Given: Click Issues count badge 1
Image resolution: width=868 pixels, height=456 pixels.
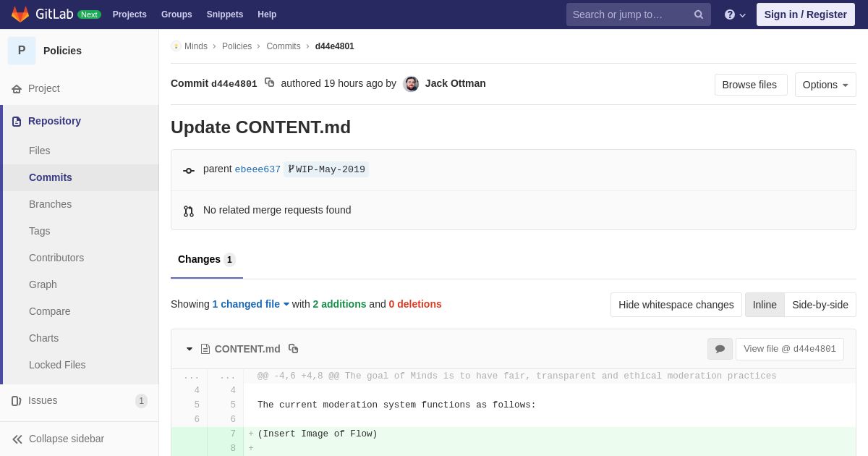Looking at the screenshot, I should click(x=141, y=401).
